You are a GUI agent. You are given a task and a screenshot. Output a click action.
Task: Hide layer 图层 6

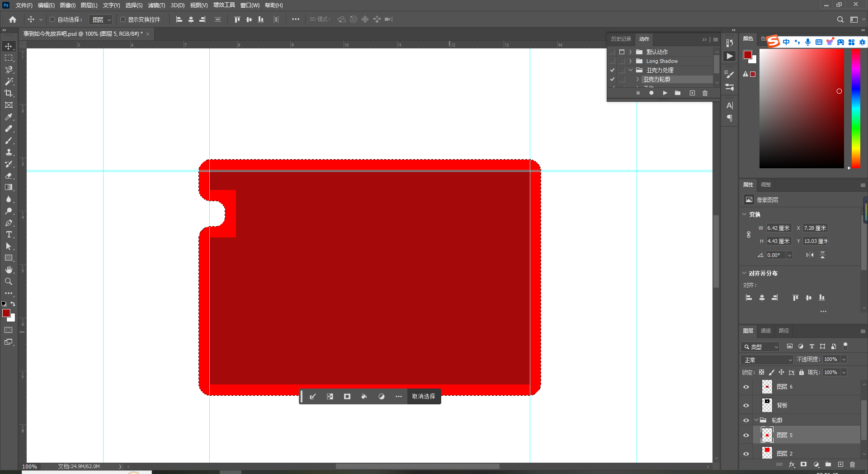point(746,387)
